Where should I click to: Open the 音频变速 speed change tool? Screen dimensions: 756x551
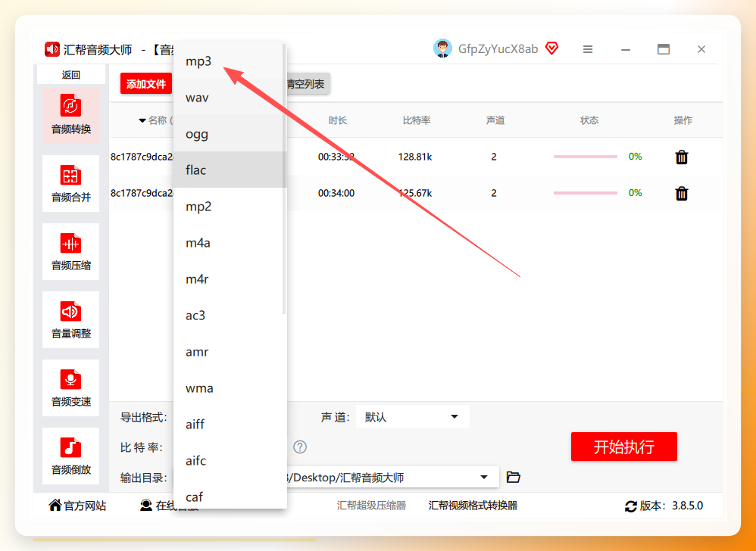point(71,388)
